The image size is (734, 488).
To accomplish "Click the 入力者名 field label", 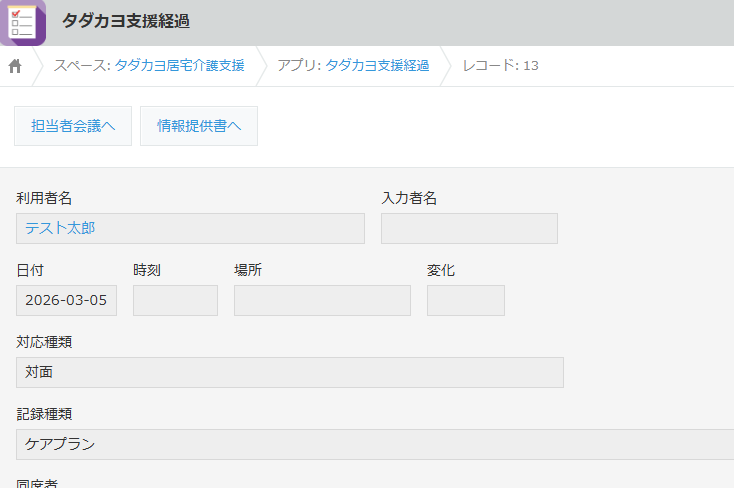I will click(x=409, y=198).
